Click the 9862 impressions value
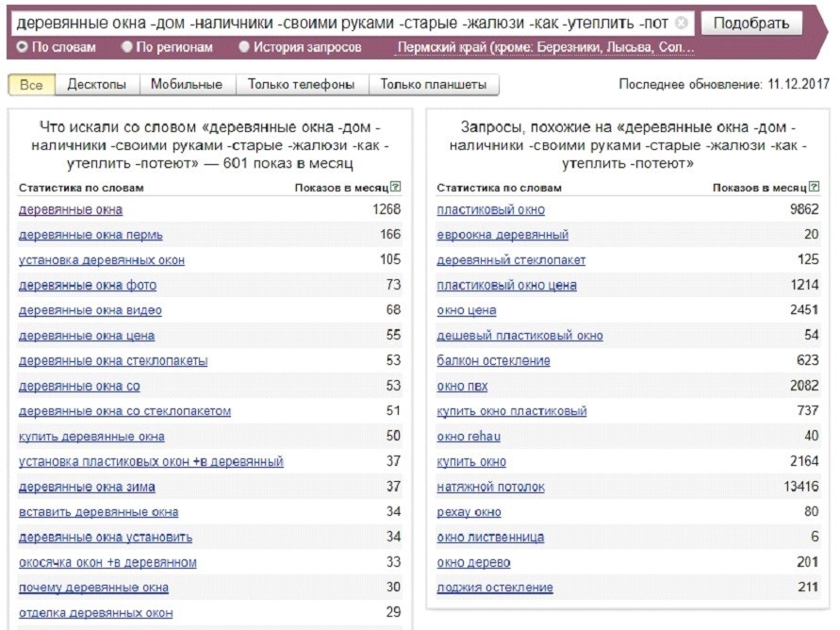This screenshot has width=840, height=630. (804, 209)
